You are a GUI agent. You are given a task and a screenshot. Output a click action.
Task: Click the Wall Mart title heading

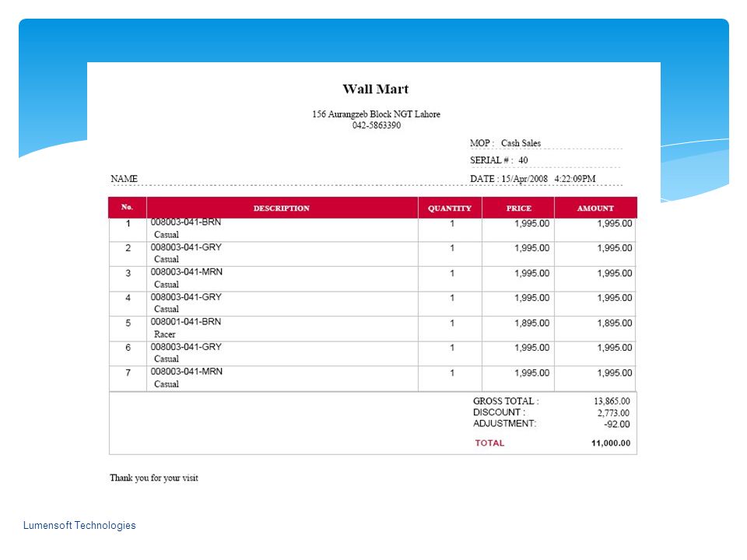[375, 89]
